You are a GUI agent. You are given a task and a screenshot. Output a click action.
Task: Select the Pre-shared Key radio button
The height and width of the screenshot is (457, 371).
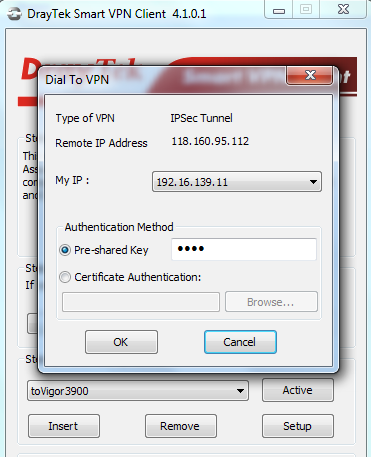pos(65,250)
